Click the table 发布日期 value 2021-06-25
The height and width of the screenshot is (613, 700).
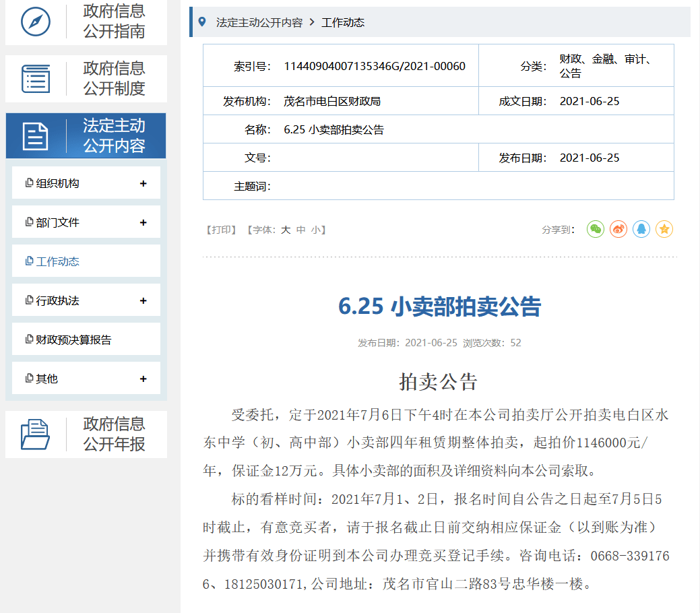pyautogui.click(x=590, y=158)
